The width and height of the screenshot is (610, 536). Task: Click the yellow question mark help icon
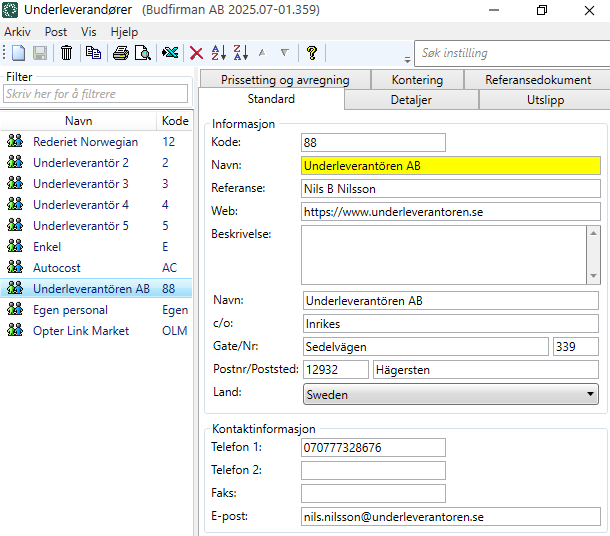point(312,53)
